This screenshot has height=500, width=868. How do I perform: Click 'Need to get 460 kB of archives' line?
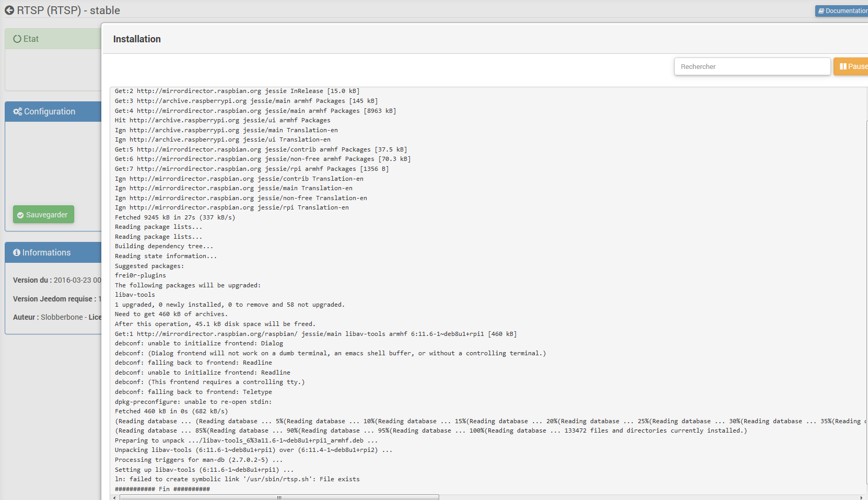(x=171, y=314)
